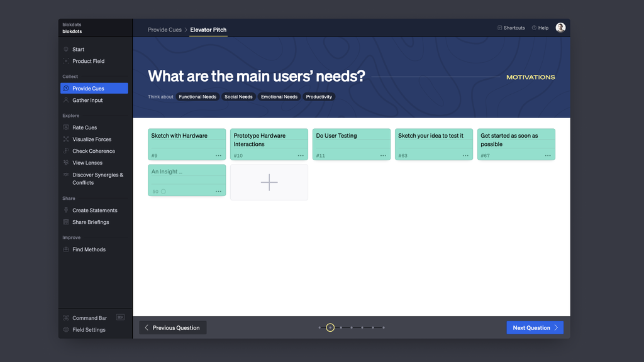Image resolution: width=644 pixels, height=362 pixels.
Task: Click the Gather Input person icon
Action: 66,100
